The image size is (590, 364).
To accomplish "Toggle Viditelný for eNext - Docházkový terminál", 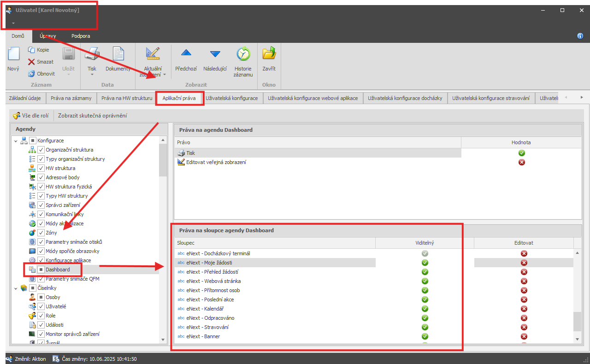I will [425, 253].
